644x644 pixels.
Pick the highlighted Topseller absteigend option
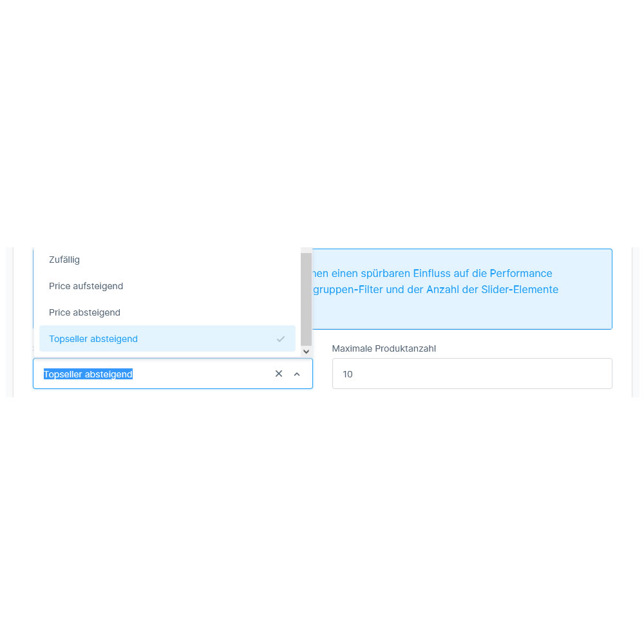tap(167, 339)
